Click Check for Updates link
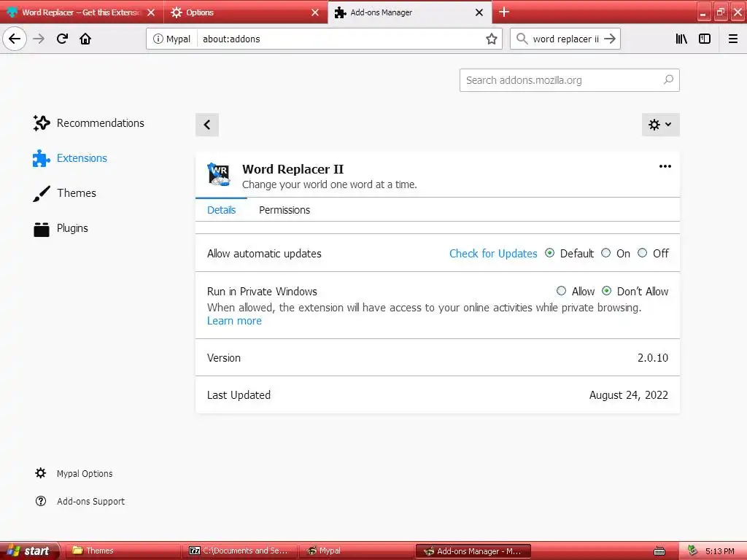747x560 pixels. click(x=493, y=253)
